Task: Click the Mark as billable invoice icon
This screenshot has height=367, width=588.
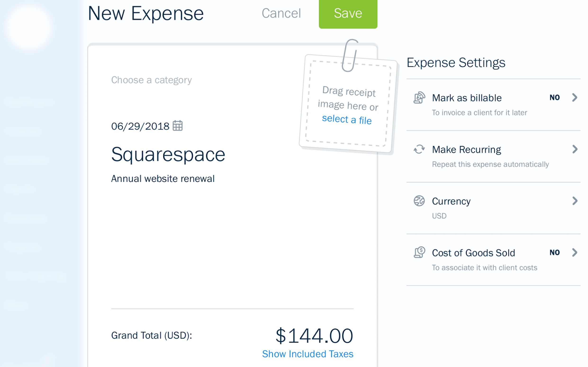Action: tap(419, 98)
